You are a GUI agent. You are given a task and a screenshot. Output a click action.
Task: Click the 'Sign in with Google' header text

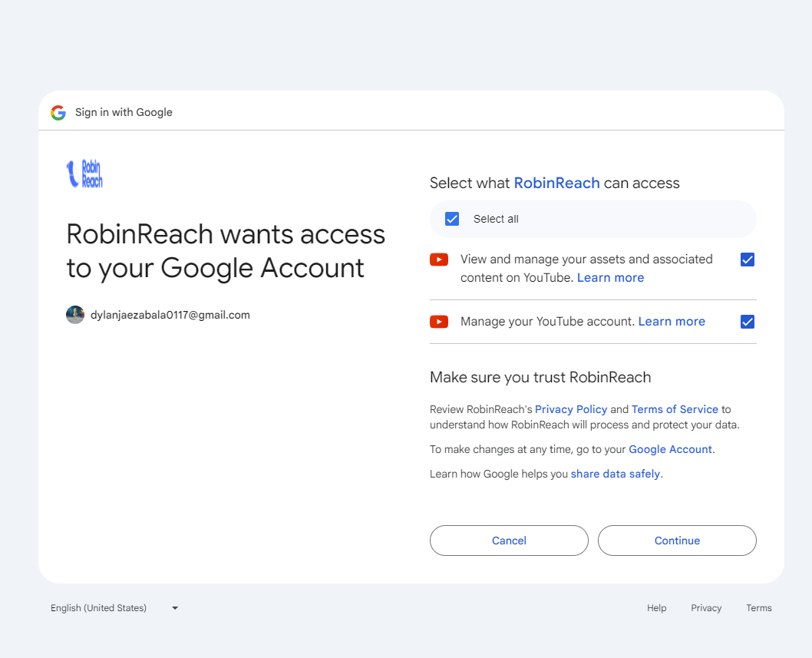coord(124,112)
